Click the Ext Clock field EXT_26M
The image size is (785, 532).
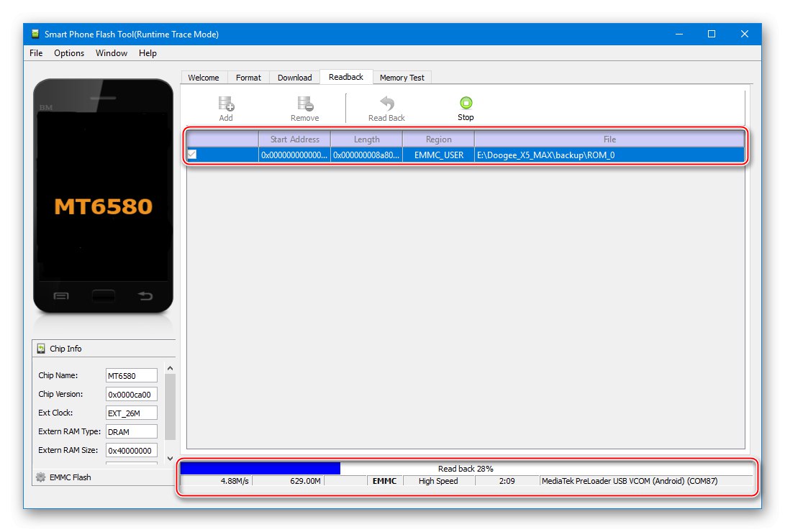[132, 413]
